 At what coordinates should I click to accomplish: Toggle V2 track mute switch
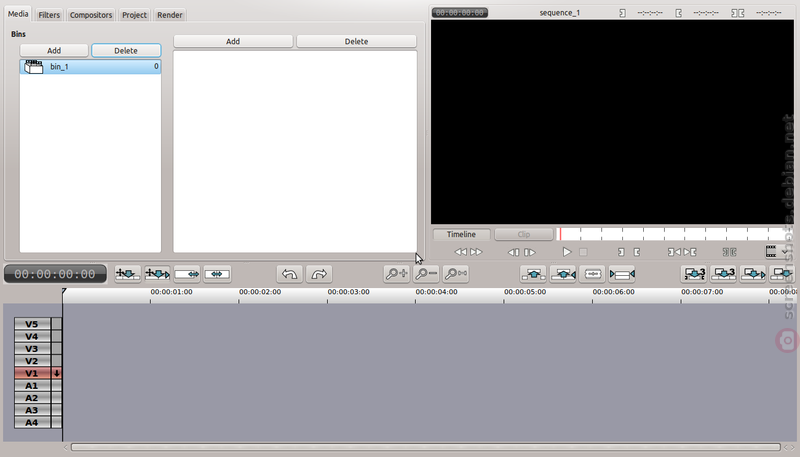click(57, 361)
